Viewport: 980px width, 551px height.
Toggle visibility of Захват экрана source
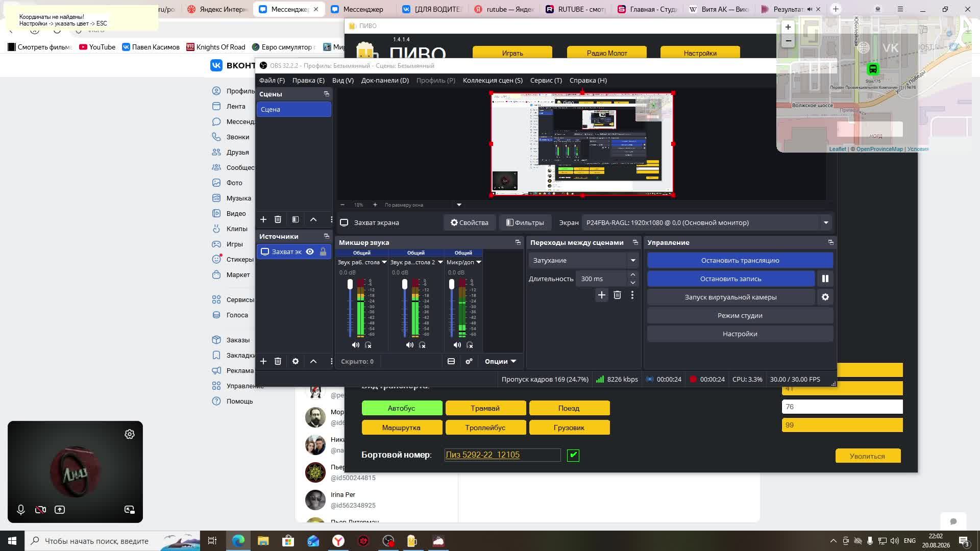(310, 252)
